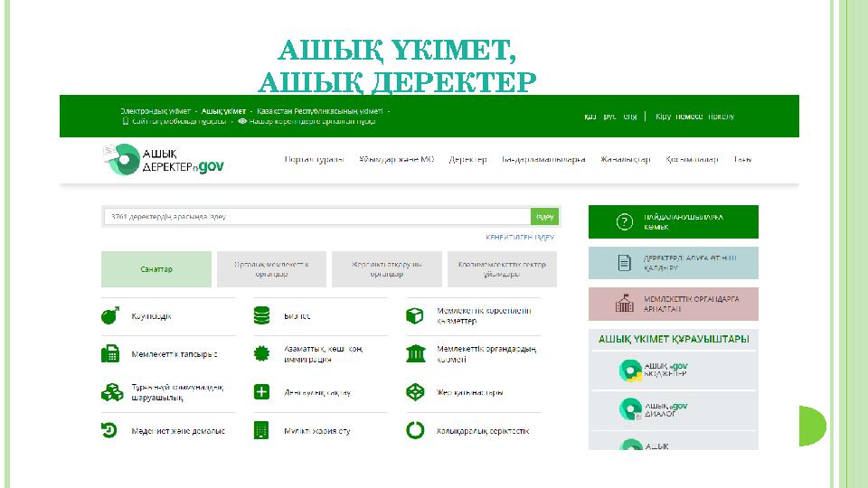The image size is (868, 488).
Task: Open the Жаңалықтар menu item
Action: pyautogui.click(x=626, y=159)
